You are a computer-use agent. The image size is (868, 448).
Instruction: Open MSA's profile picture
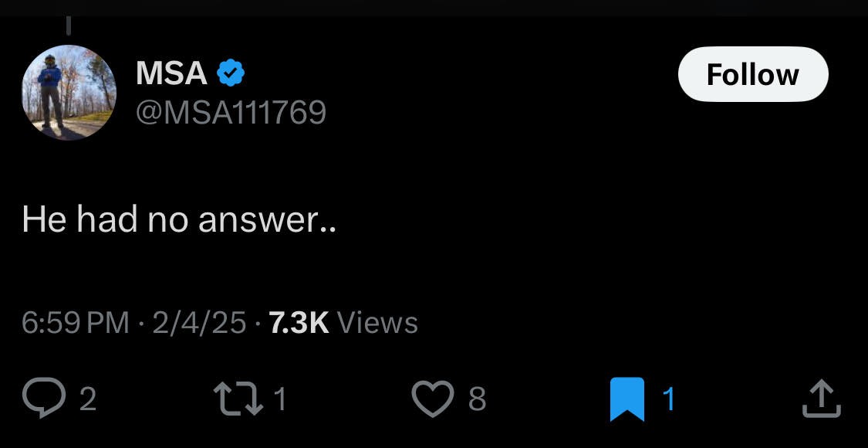(68, 93)
